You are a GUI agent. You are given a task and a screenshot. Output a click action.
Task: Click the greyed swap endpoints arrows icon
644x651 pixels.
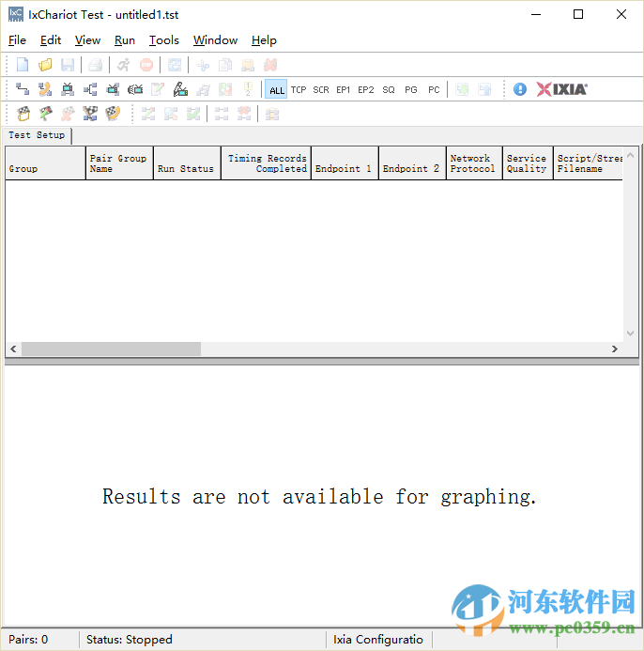coord(225,89)
